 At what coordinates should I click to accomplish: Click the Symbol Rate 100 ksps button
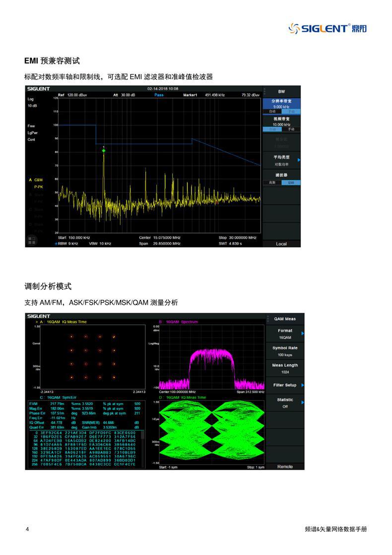pos(285,351)
